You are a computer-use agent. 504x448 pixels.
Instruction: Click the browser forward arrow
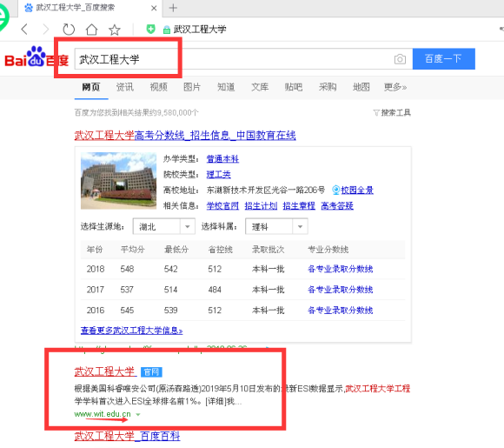(x=46, y=30)
